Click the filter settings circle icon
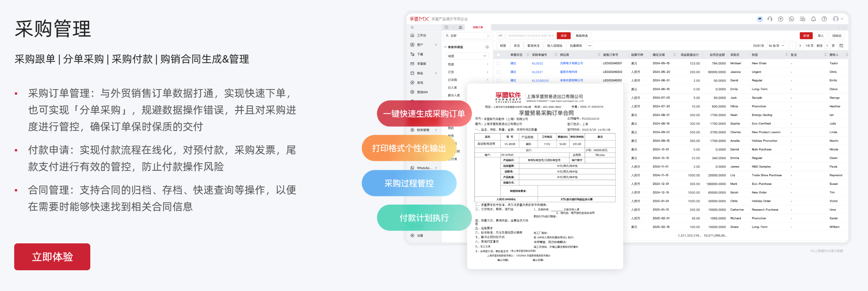 (x=487, y=47)
